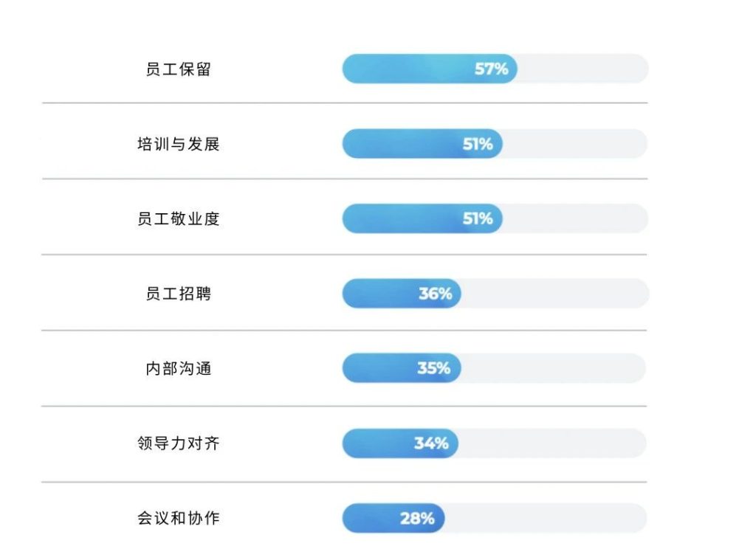Select the 培训与发展 51% bar

point(495,144)
